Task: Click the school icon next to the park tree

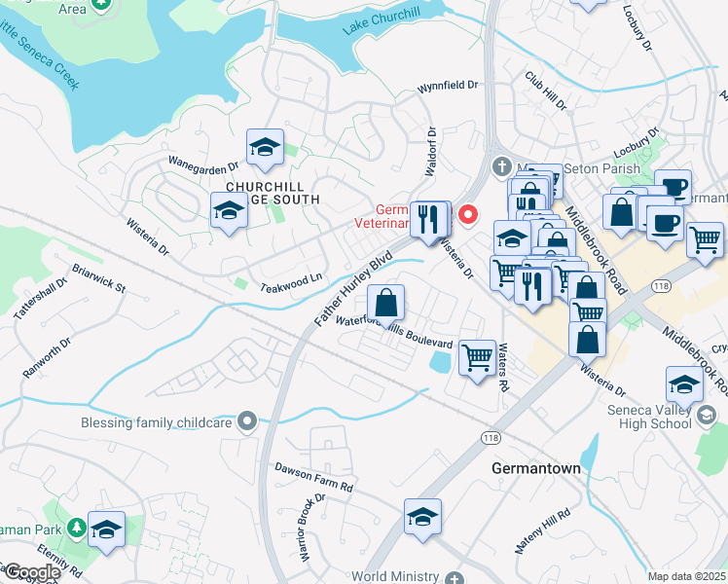Action: pos(107,529)
